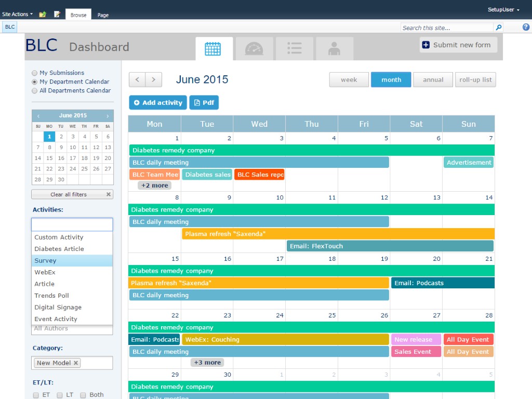This screenshot has width=532, height=399.
Task: Switch to month view
Action: pos(391,79)
